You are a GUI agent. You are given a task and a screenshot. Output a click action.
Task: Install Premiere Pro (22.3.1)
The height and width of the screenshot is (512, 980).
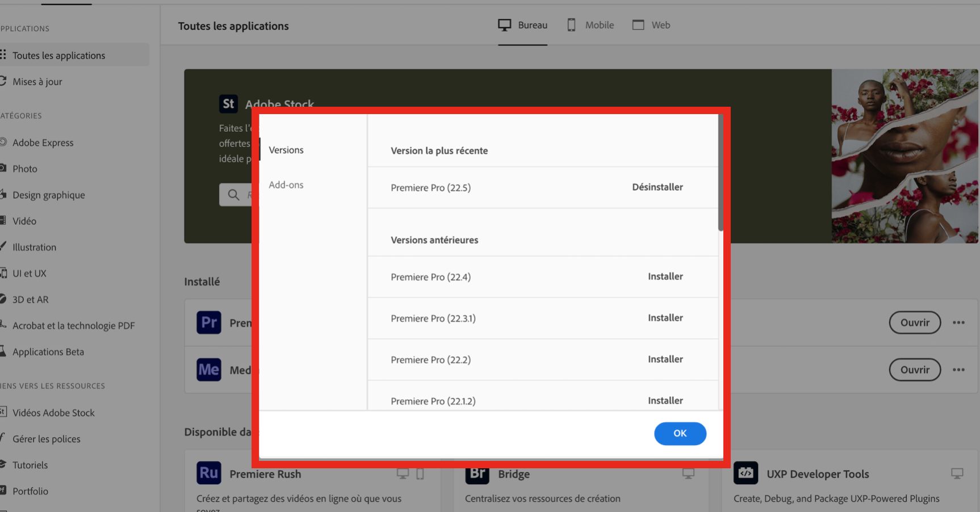pos(665,318)
